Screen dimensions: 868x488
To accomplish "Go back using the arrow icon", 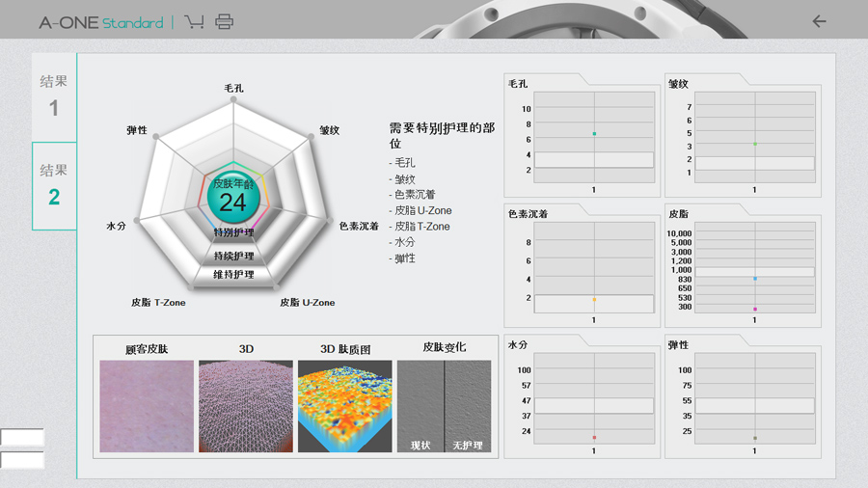I will click(x=819, y=21).
